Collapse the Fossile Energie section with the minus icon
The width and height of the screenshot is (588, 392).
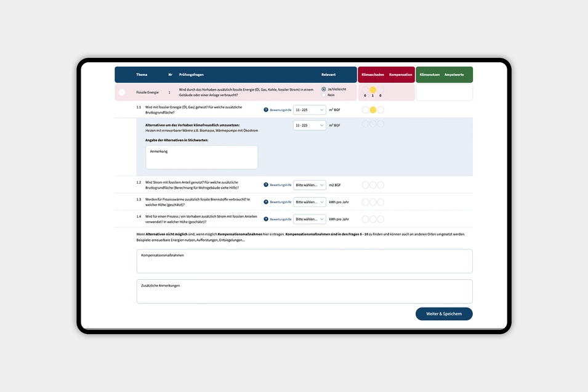tap(122, 92)
